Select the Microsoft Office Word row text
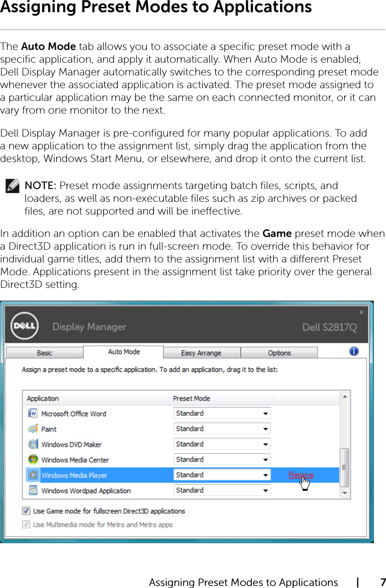Viewport: 386px width, 588px height. point(73,414)
